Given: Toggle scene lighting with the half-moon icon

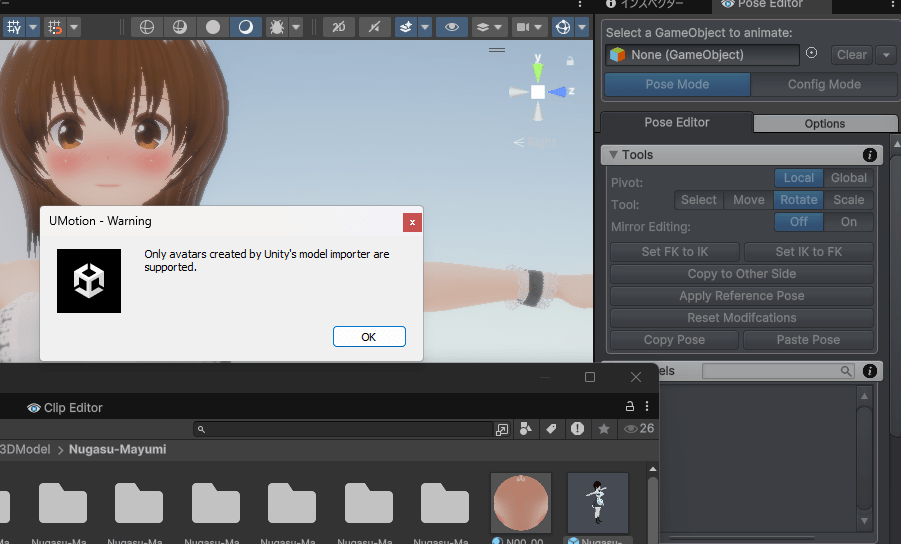Looking at the screenshot, I should tap(246, 27).
